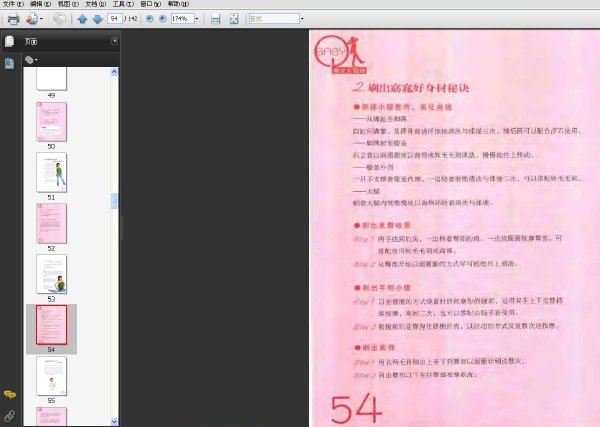Click the large page number 54 on the page

(356, 409)
